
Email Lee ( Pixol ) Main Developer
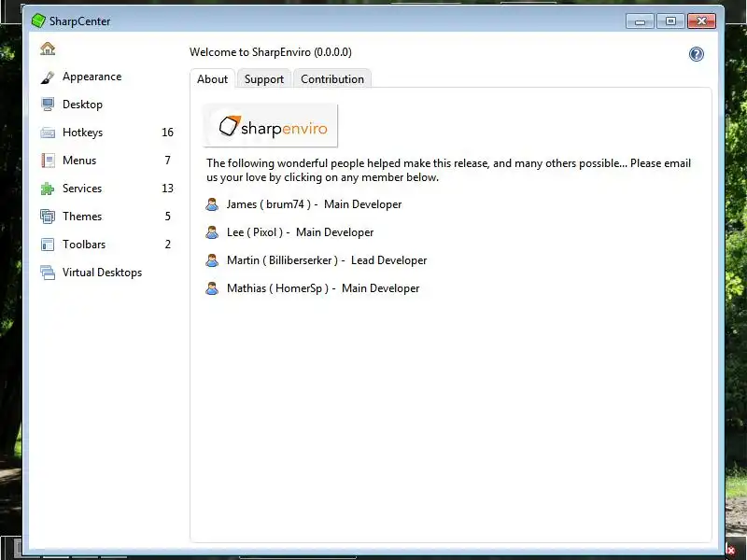click(x=300, y=232)
